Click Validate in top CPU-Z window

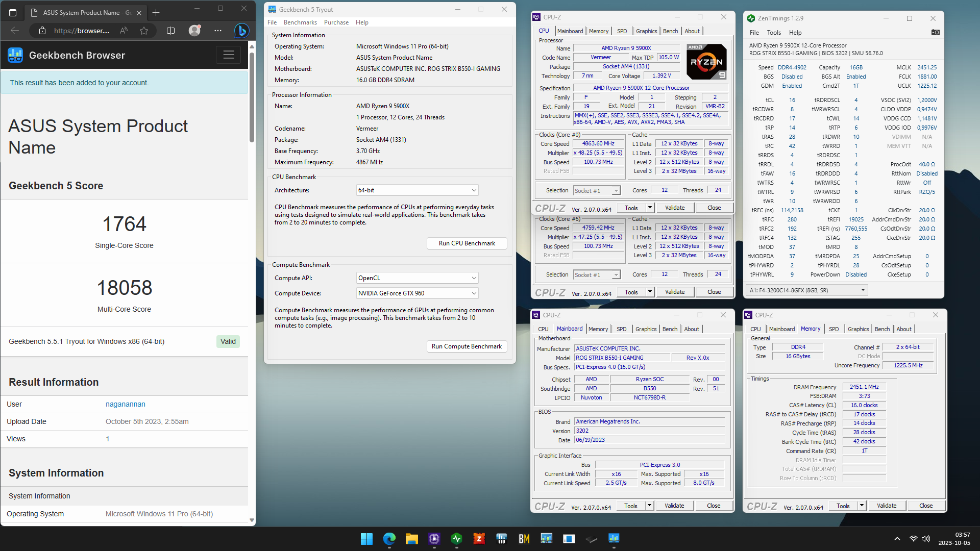pyautogui.click(x=675, y=208)
